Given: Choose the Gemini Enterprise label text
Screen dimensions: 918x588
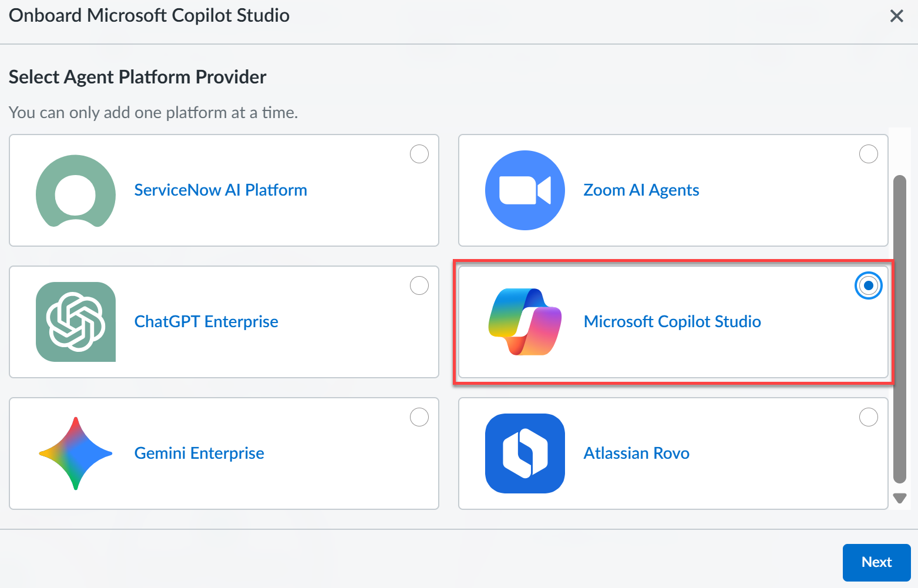Looking at the screenshot, I should 199,453.
